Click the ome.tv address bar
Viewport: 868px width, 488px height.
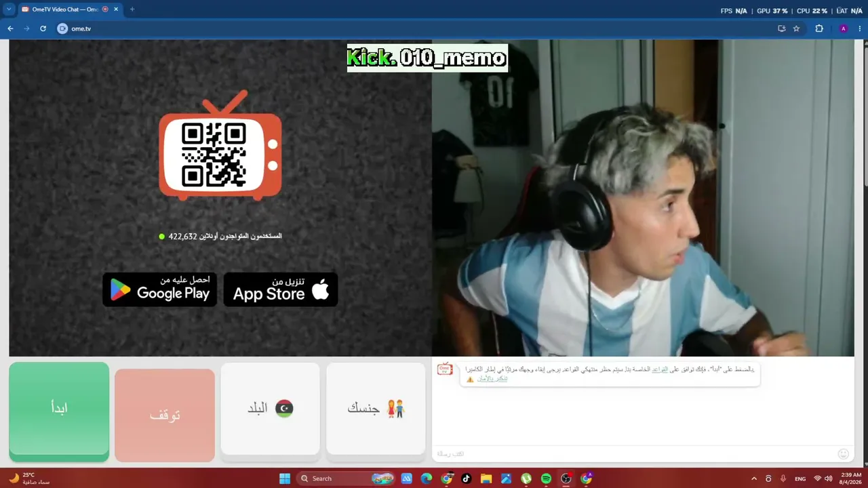click(x=430, y=28)
